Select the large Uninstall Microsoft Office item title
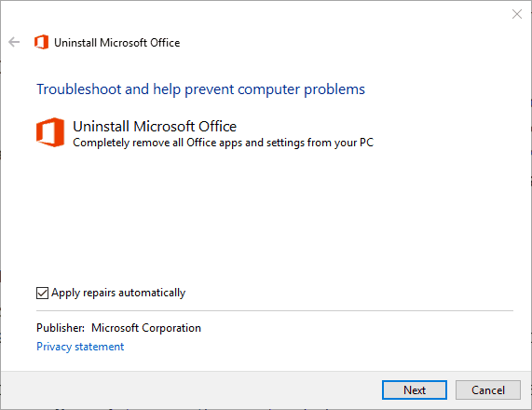This screenshot has width=532, height=410. coord(155,126)
